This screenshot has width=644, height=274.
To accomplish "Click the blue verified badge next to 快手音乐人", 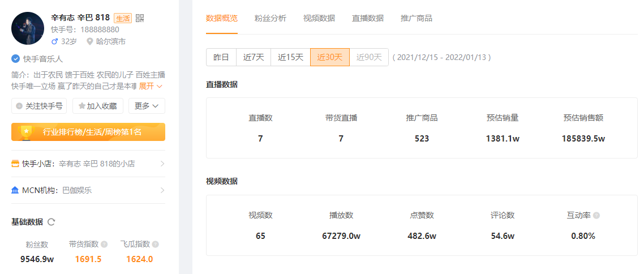I will pos(15,59).
